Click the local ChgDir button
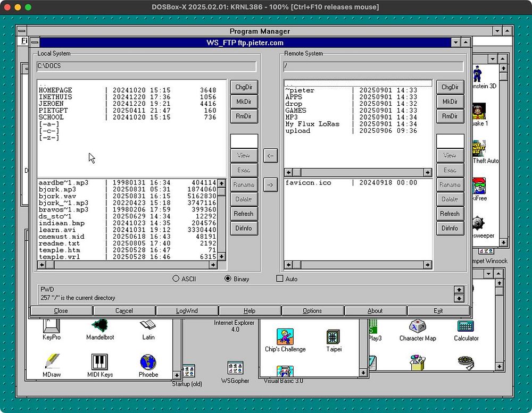 tap(243, 87)
